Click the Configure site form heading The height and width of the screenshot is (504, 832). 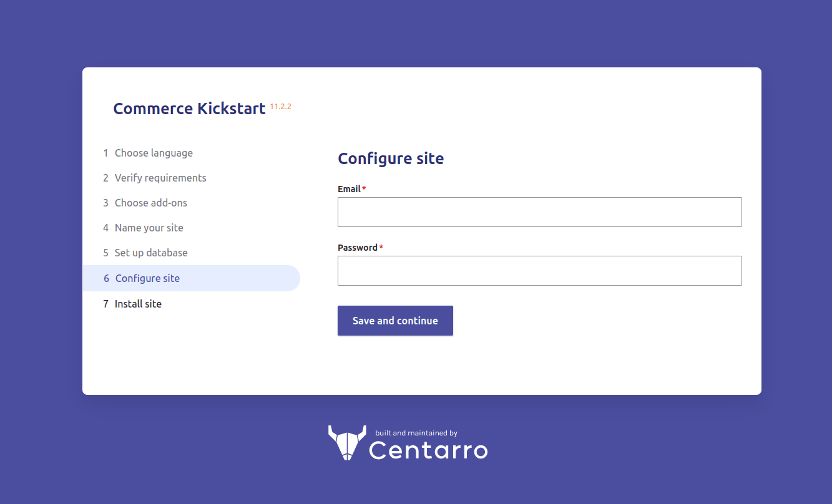[x=391, y=158]
